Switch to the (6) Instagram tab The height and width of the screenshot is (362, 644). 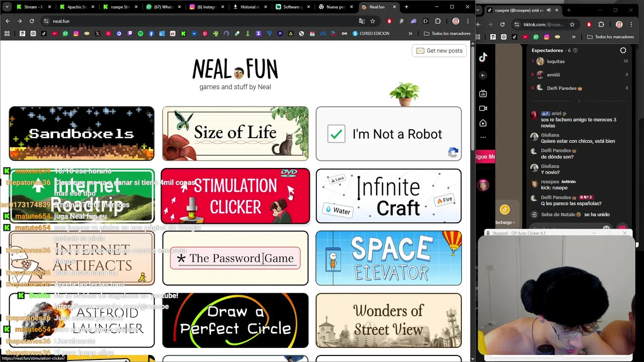(206, 7)
